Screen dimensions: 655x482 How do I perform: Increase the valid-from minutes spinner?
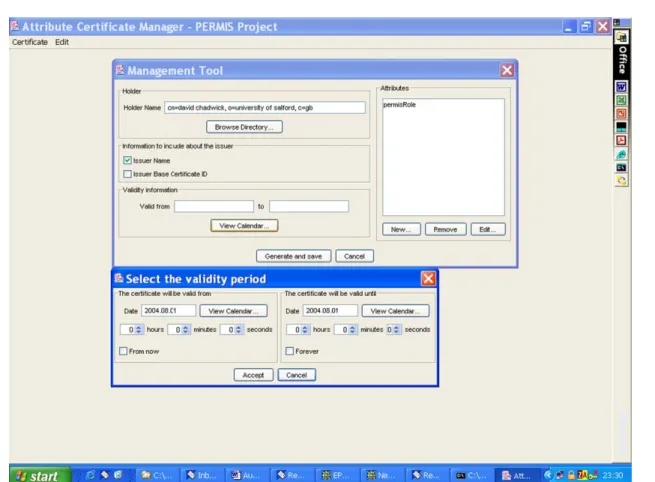[186, 327]
